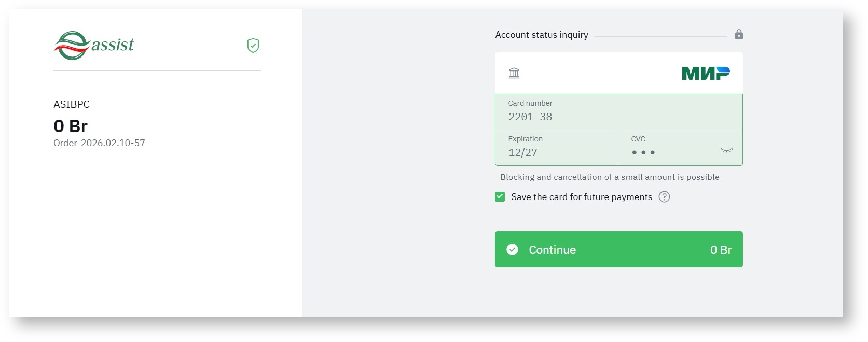Show the CVC using the eye icon
The height and width of the screenshot is (342, 868).
click(x=726, y=150)
